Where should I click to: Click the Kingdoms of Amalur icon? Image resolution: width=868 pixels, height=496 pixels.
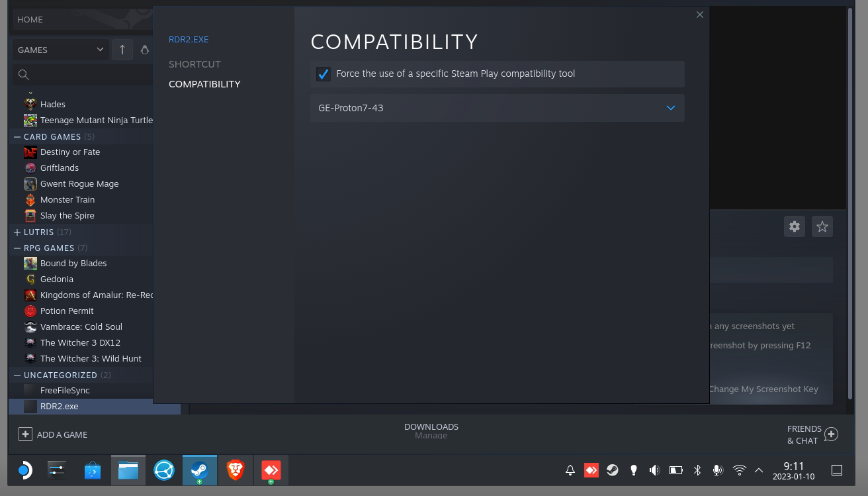click(x=30, y=295)
